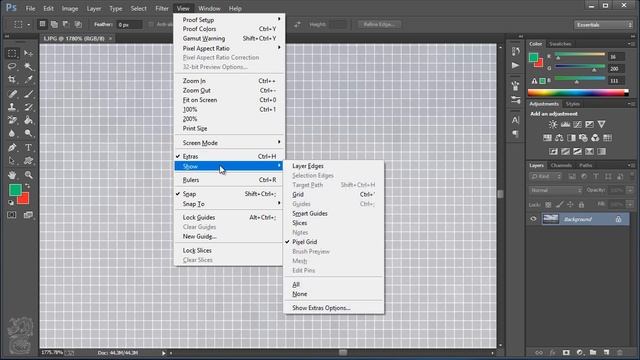
Task: Select the Clone Stamp tool
Action: pyautogui.click(x=12, y=107)
